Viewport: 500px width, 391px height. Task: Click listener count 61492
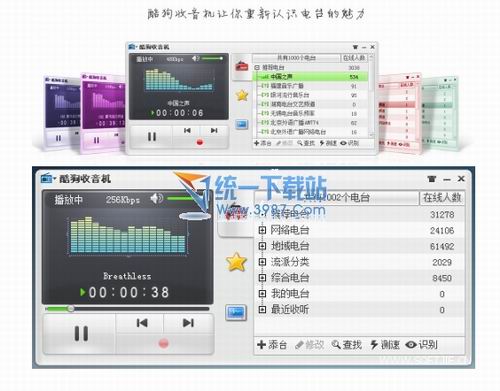pyautogui.click(x=442, y=246)
